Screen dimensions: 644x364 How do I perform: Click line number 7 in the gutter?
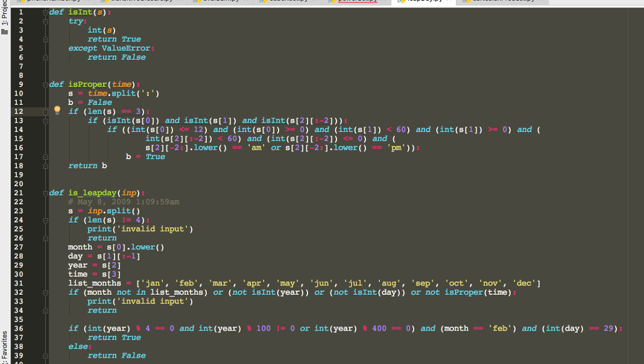pyautogui.click(x=21, y=67)
